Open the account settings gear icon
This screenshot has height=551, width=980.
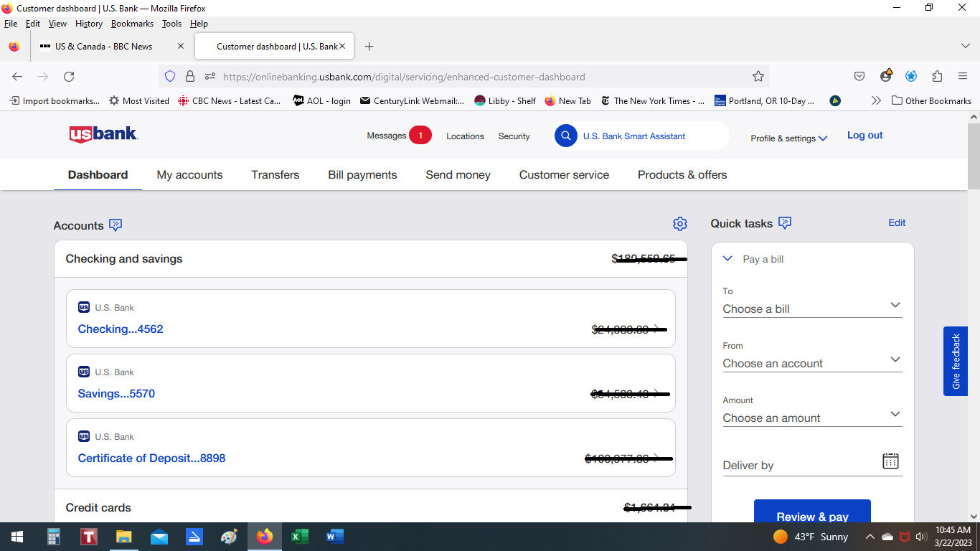[679, 224]
